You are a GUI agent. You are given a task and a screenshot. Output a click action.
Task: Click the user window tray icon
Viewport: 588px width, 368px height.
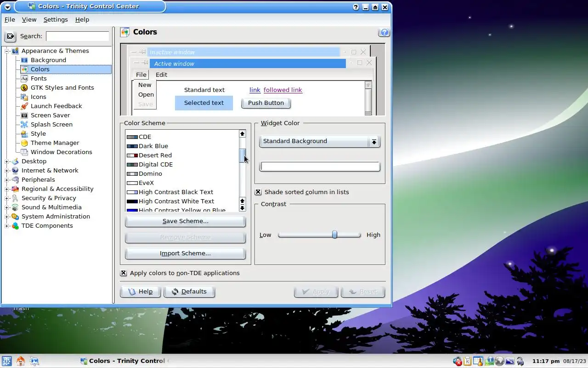478,361
